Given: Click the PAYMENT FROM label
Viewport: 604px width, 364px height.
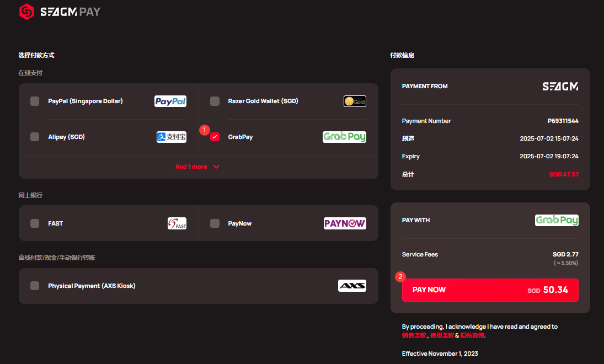Looking at the screenshot, I should click(x=425, y=86).
